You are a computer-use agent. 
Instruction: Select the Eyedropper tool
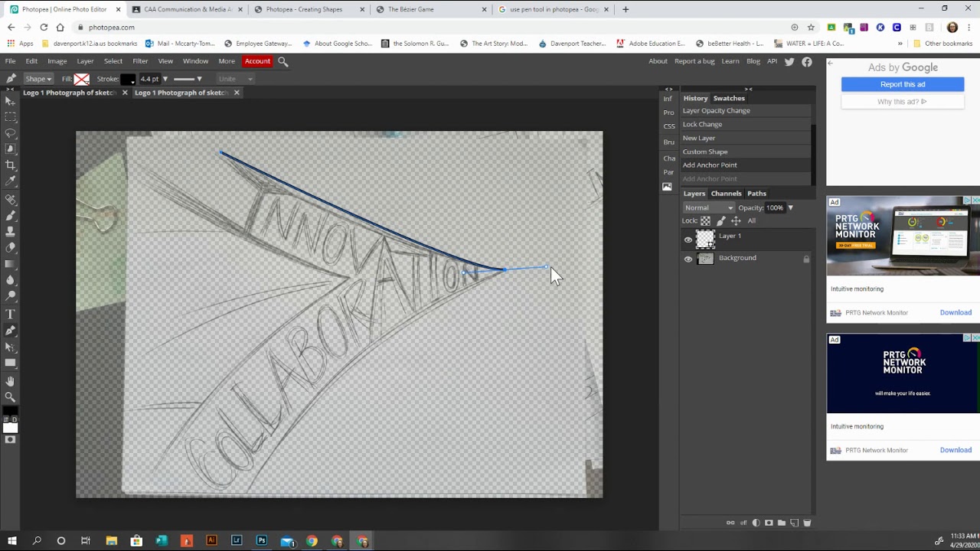pos(10,181)
